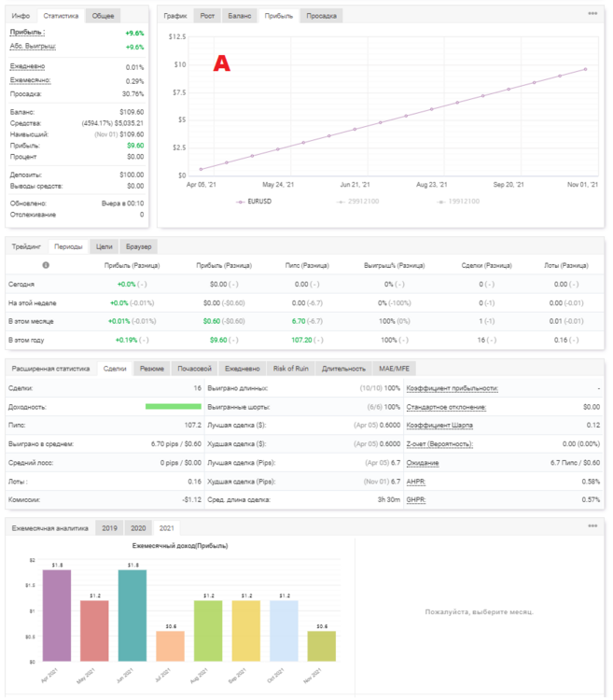
Task: Show the Баланс chart tab
Action: 240,16
